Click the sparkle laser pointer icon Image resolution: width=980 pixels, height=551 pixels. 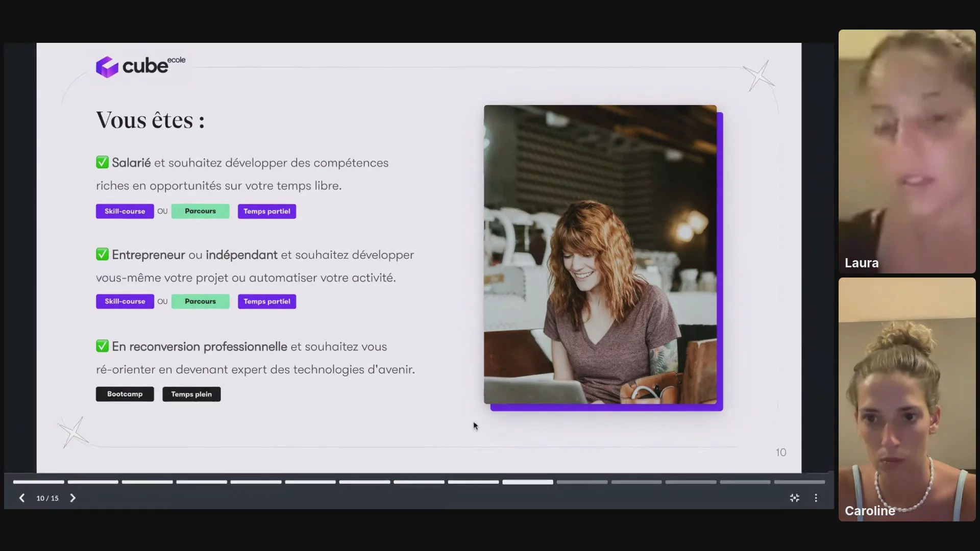(x=795, y=498)
